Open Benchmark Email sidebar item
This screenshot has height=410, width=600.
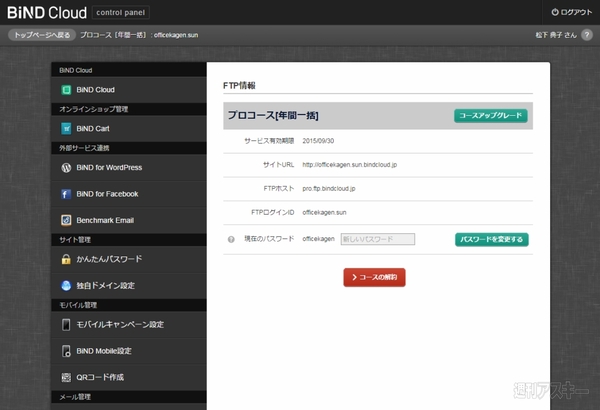[129, 220]
